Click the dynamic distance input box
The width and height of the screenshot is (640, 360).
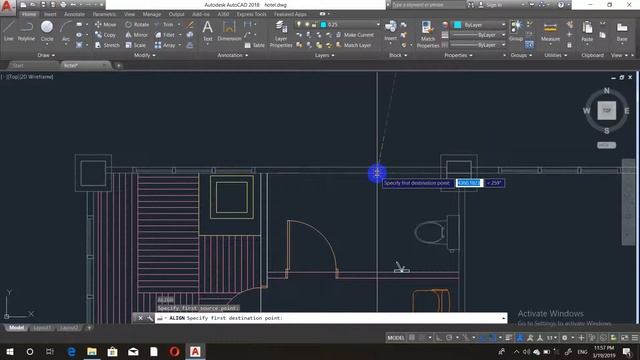tap(469, 183)
